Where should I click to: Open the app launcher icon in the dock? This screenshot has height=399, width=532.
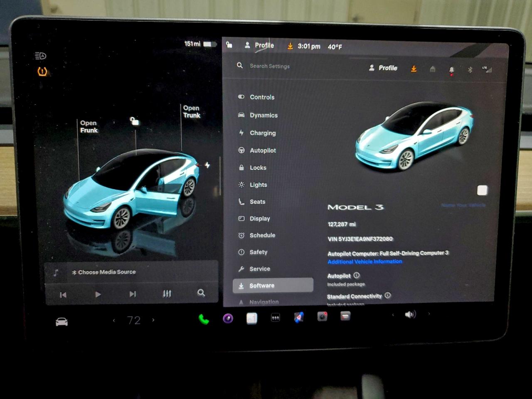[276, 317]
